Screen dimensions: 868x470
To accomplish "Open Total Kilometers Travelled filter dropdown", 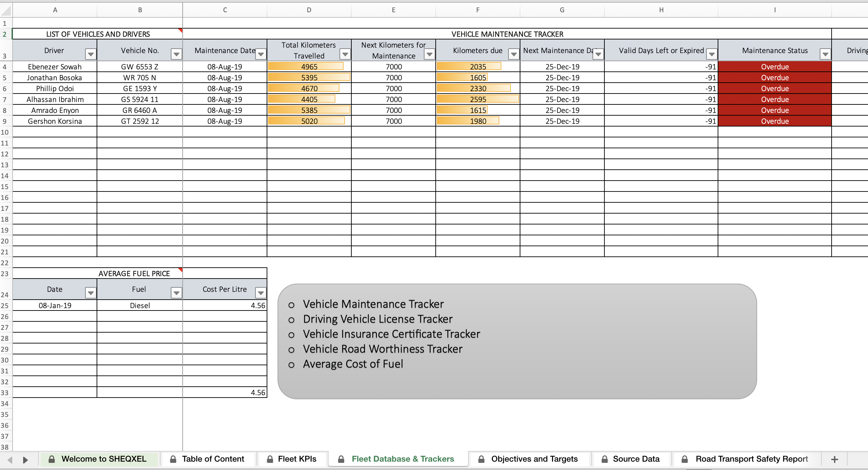I will 345,54.
